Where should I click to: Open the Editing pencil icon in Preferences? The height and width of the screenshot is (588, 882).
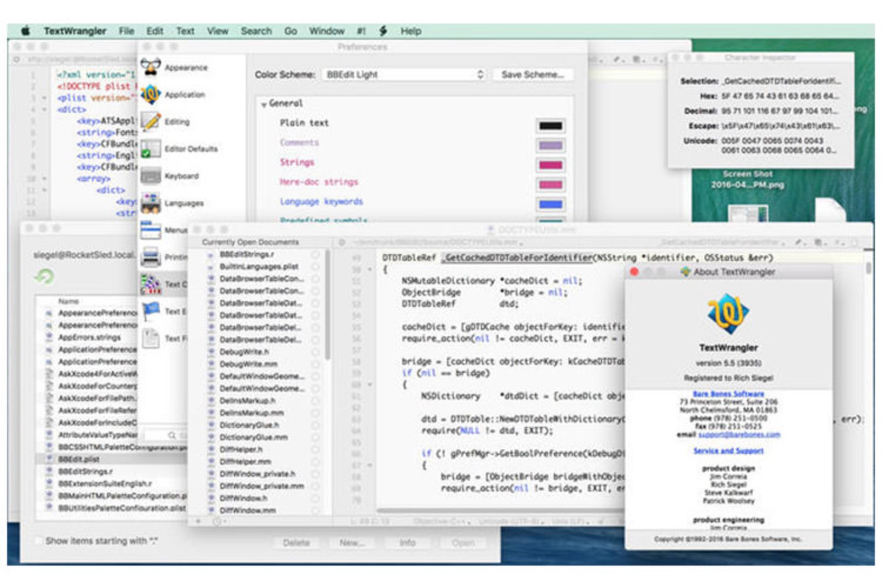click(x=151, y=121)
